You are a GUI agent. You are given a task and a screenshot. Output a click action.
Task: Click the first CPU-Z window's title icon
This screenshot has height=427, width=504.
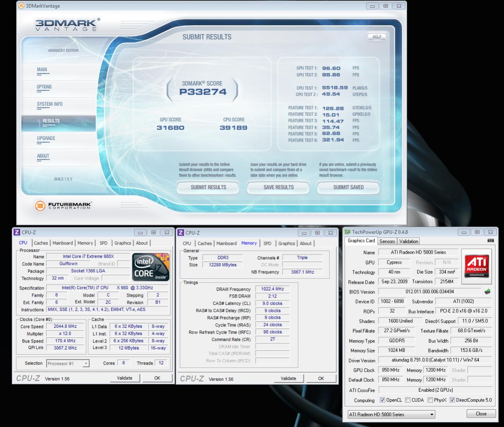tap(17, 232)
